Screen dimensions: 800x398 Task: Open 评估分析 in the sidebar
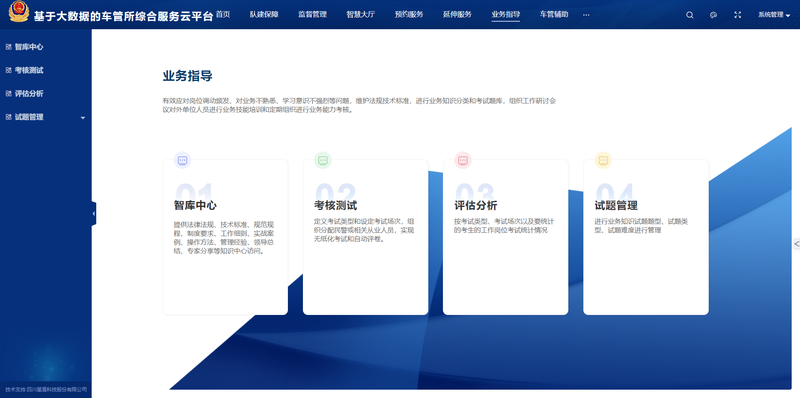pos(29,94)
